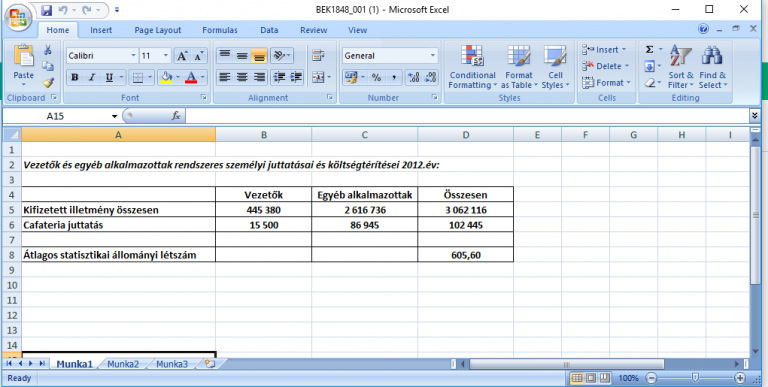Screen dimensions: 768x387
Task: Click AutoSum sigma icon
Action: click(649, 49)
